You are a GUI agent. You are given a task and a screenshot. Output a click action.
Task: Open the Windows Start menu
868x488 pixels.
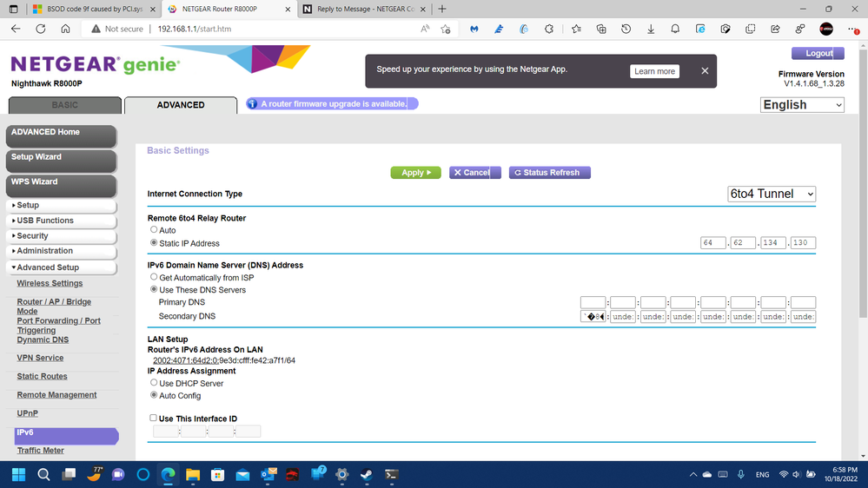coord(18,475)
